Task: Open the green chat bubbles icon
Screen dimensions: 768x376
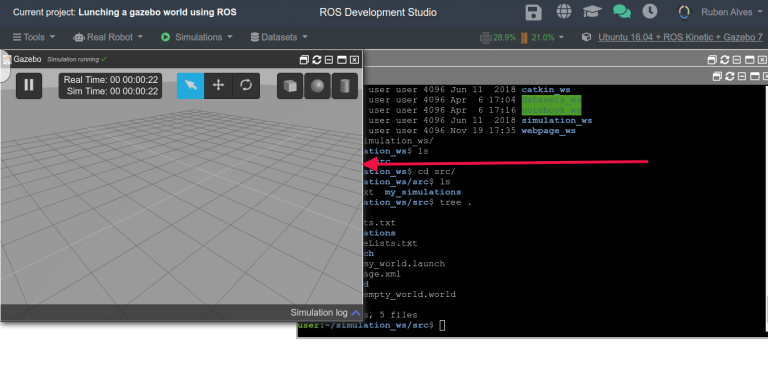Action: coord(622,12)
